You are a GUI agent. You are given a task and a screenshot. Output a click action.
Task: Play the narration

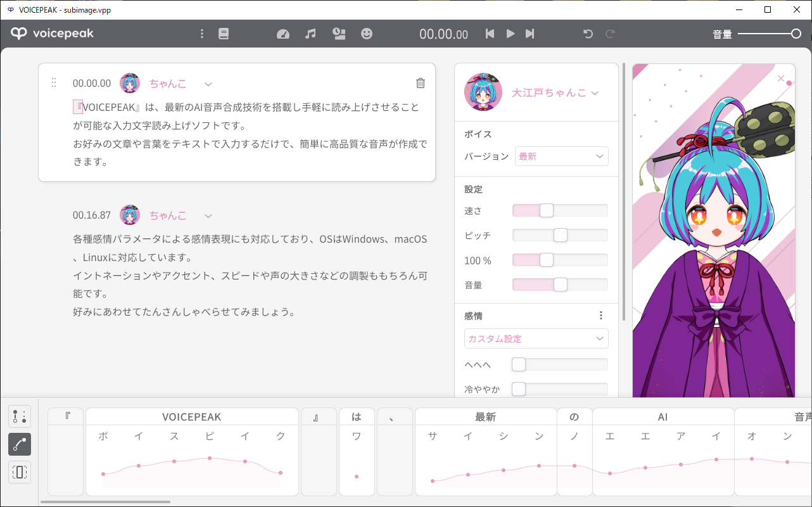click(x=511, y=34)
